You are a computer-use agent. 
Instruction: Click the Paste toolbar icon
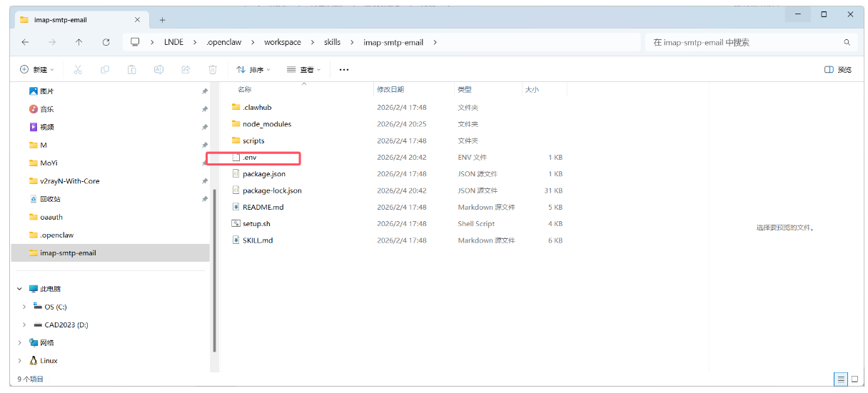coord(132,69)
